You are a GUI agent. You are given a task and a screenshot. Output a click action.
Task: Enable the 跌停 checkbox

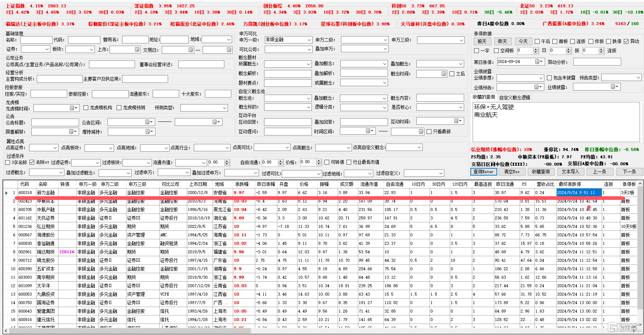(608, 41)
